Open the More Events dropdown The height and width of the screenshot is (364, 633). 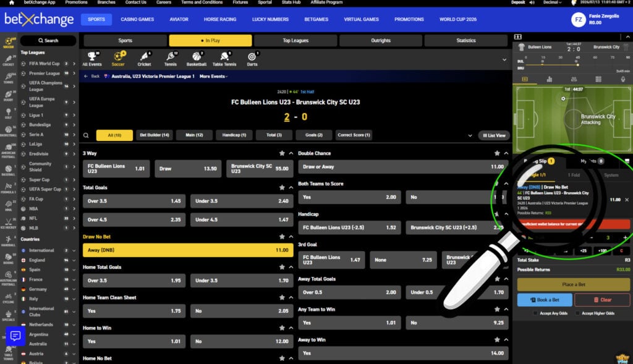pyautogui.click(x=213, y=76)
